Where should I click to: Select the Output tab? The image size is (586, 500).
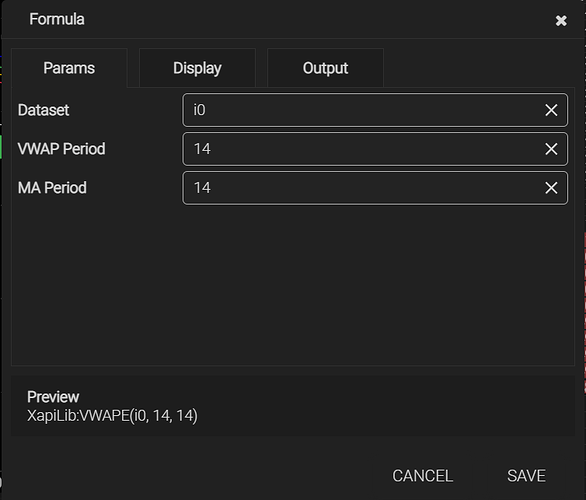325,68
